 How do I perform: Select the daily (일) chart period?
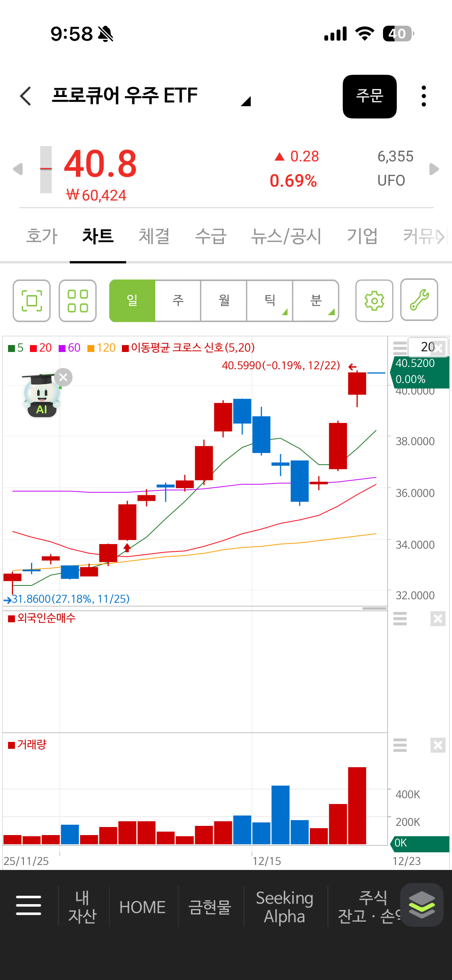(132, 301)
